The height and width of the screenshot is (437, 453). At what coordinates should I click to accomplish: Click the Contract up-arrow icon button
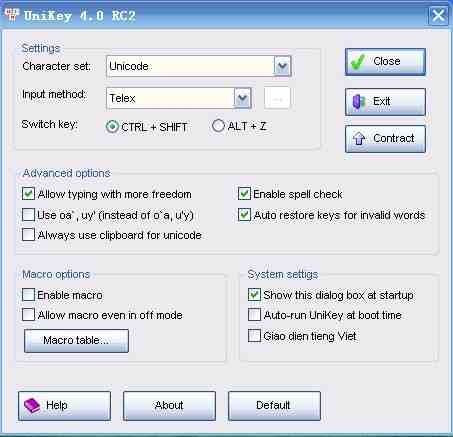pyautogui.click(x=385, y=139)
